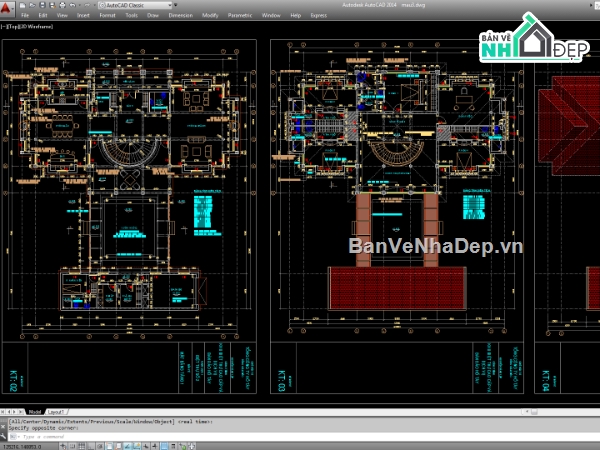Toggle Grid Display in status bar
This screenshot has width=600, height=450.
pyautogui.click(x=81, y=447)
